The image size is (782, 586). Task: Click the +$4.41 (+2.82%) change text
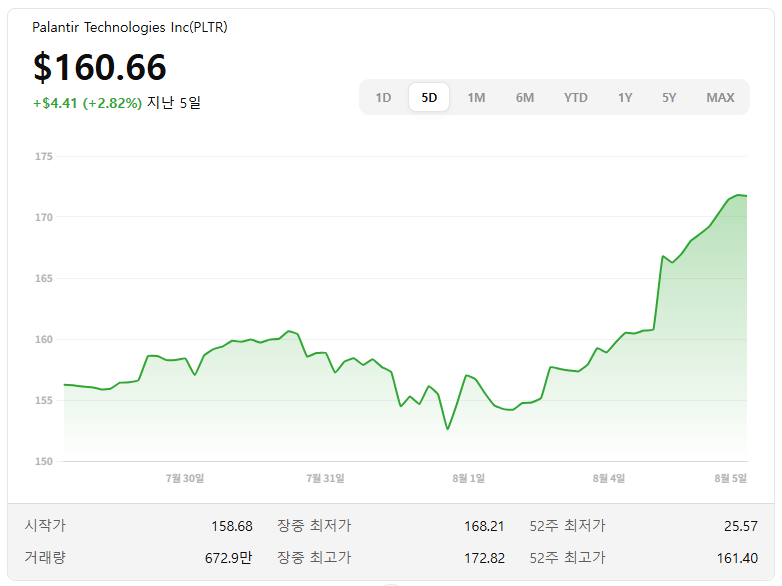87,103
